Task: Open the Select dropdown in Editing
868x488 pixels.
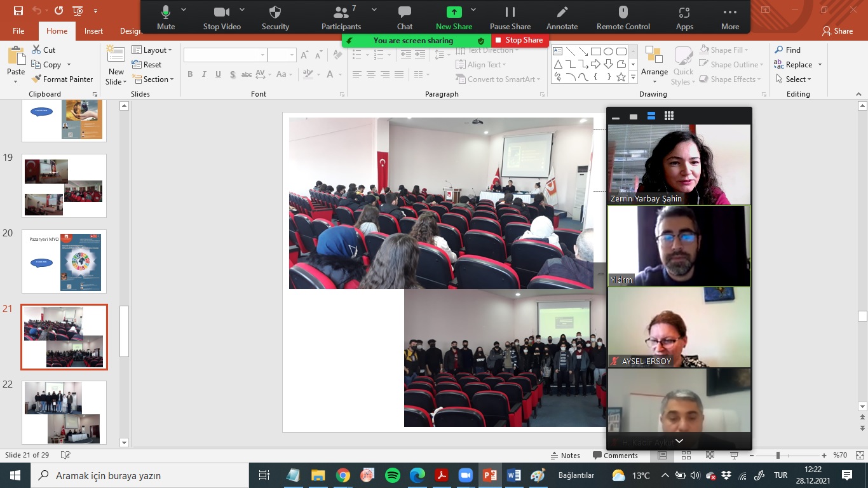Action: (793, 79)
